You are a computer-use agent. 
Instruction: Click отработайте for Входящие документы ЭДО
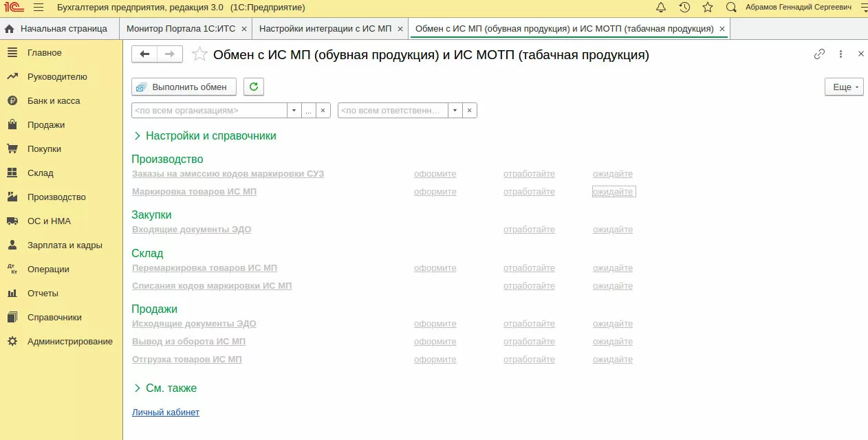[x=529, y=230]
